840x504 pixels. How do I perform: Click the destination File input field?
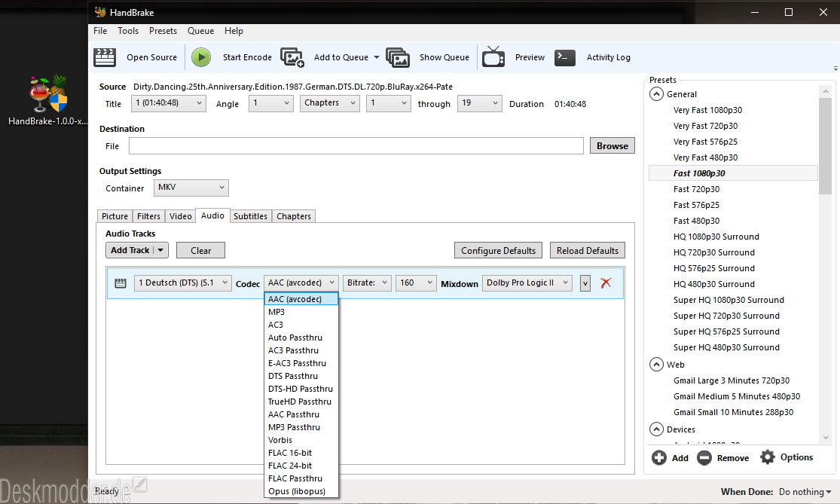click(356, 145)
